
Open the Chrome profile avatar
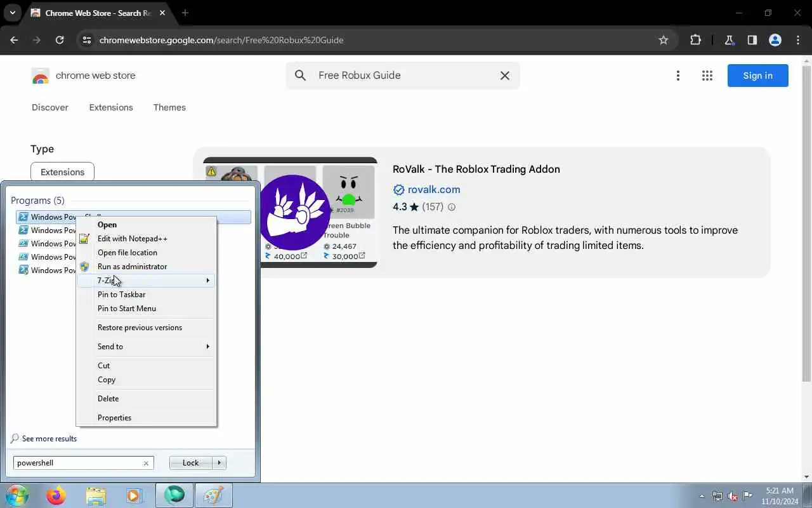coord(775,40)
